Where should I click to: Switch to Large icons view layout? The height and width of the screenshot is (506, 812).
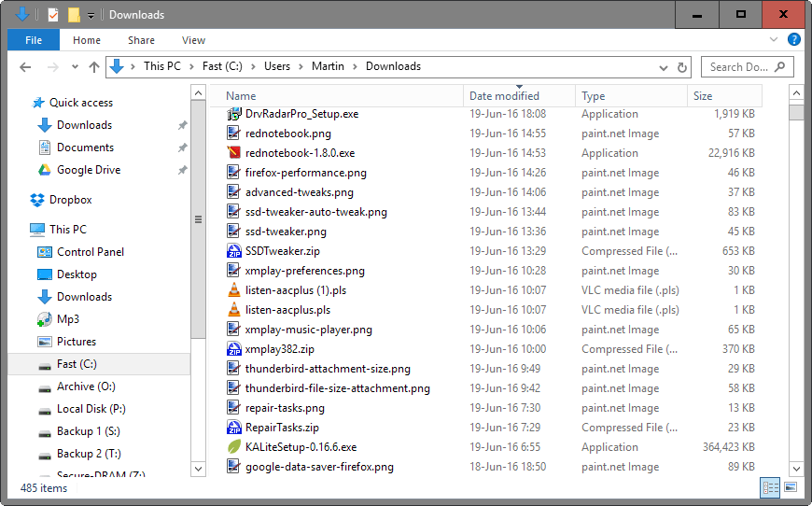pyautogui.click(x=791, y=487)
